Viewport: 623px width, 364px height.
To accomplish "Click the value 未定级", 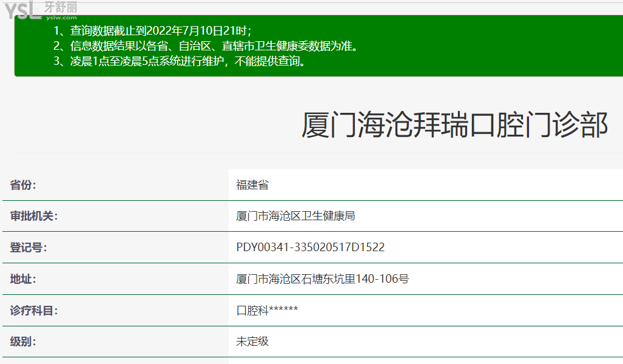I will tap(252, 342).
